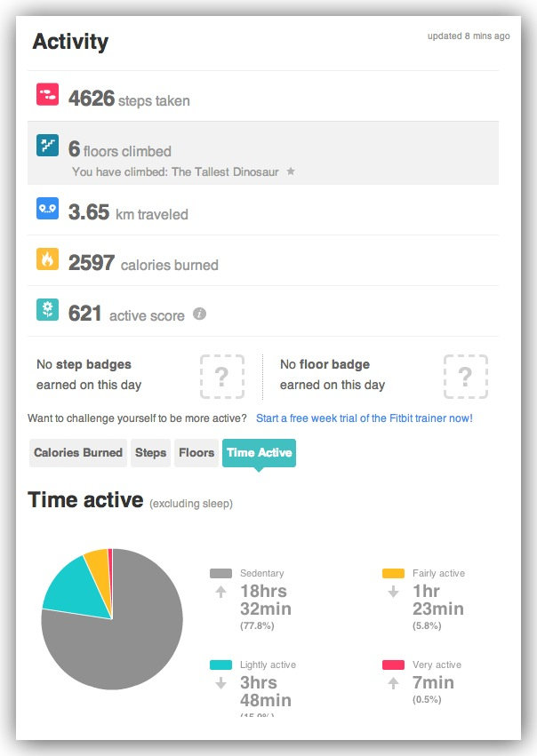The image size is (537, 756).
Task: Switch to the Steps tab
Action: point(150,453)
